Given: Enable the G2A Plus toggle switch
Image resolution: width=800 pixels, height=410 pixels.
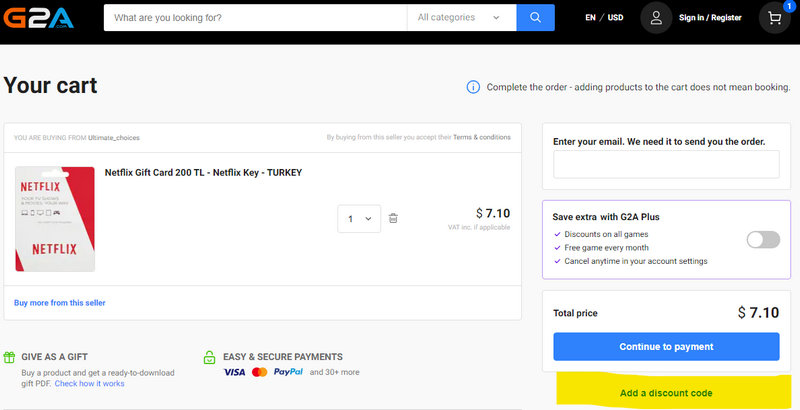Looking at the screenshot, I should (x=763, y=239).
